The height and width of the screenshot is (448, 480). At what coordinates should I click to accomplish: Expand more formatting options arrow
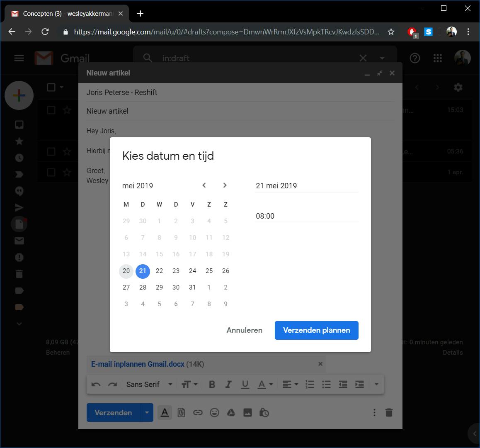[376, 384]
